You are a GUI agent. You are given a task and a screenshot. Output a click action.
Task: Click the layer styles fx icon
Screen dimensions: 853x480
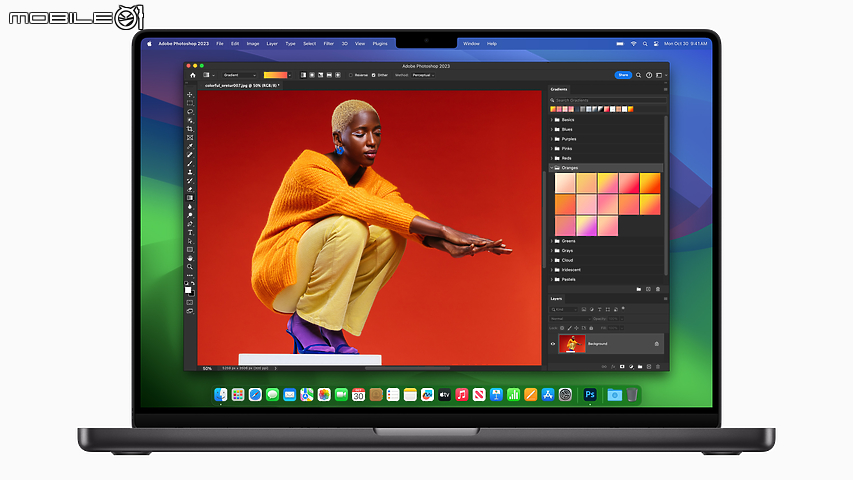[x=613, y=367]
